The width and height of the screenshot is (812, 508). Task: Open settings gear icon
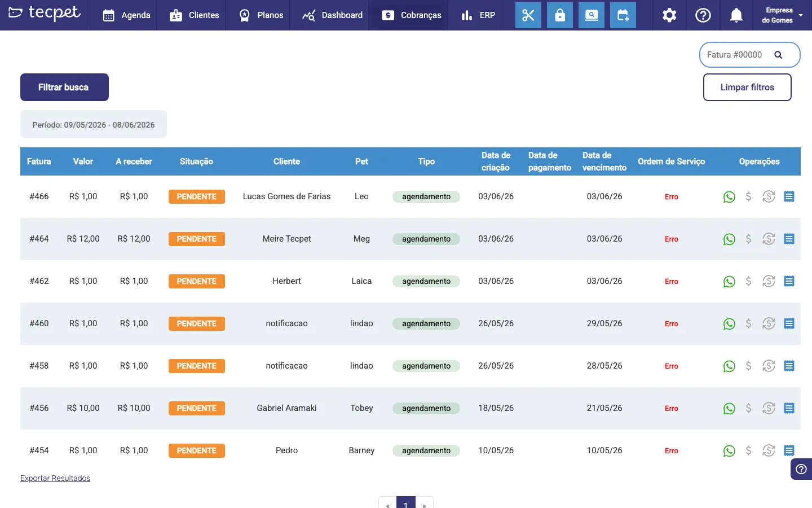click(669, 15)
